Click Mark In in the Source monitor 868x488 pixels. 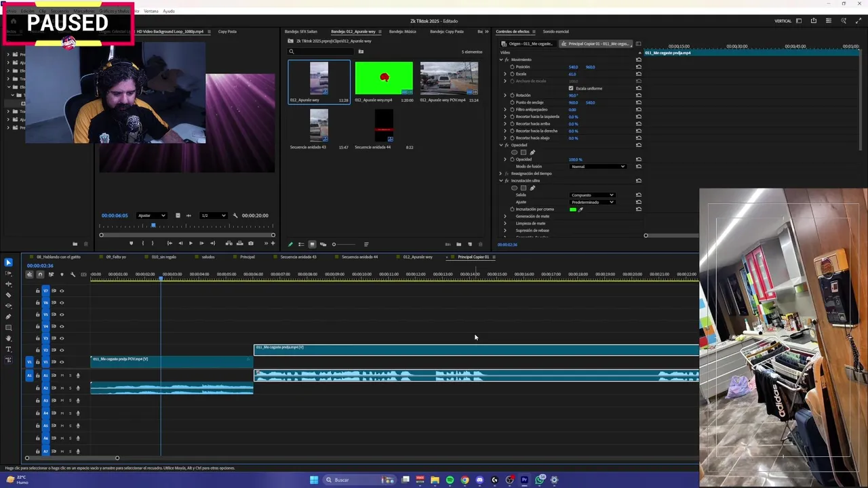pos(142,243)
